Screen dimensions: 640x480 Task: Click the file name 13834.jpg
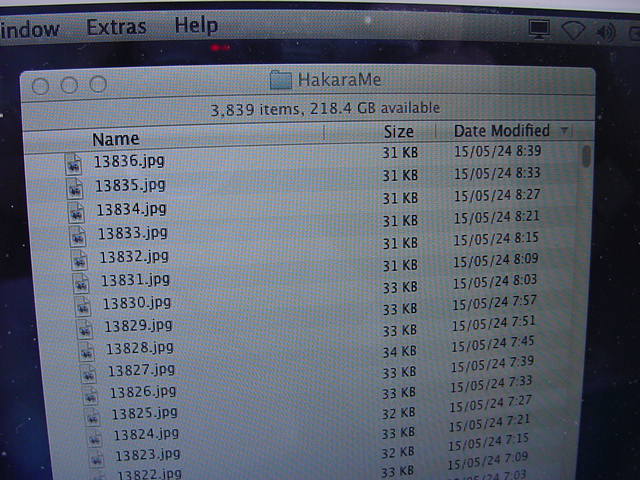click(x=131, y=209)
